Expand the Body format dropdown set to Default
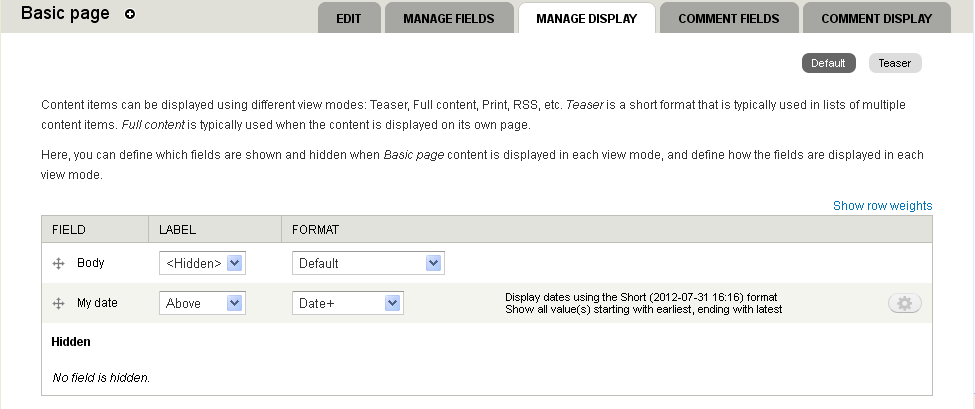 click(x=368, y=263)
